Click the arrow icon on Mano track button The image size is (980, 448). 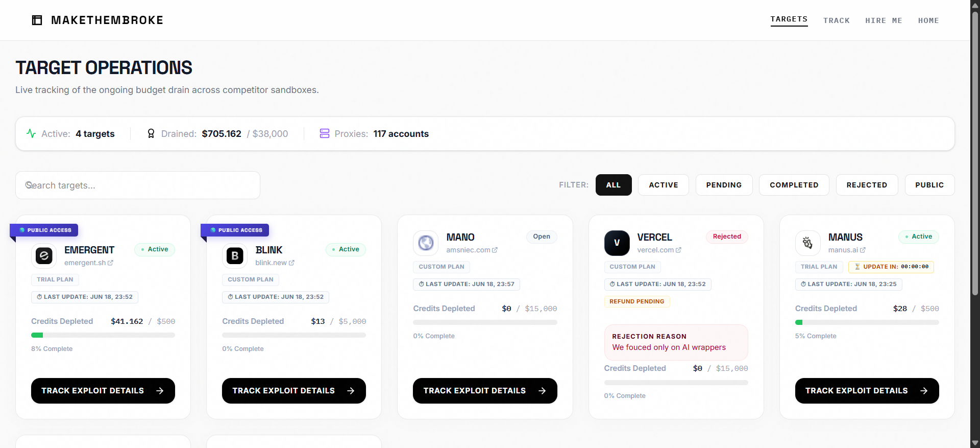pyautogui.click(x=542, y=391)
